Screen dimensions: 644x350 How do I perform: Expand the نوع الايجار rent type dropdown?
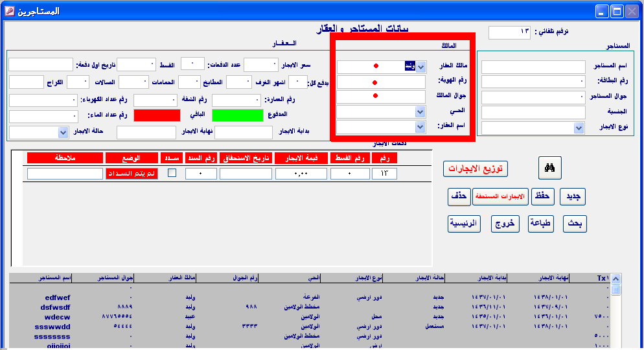point(579,128)
